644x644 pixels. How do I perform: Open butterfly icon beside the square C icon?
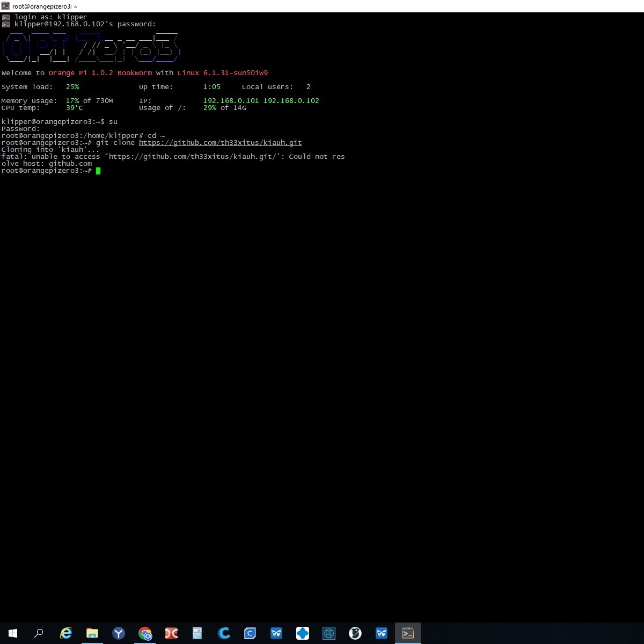coord(276,633)
